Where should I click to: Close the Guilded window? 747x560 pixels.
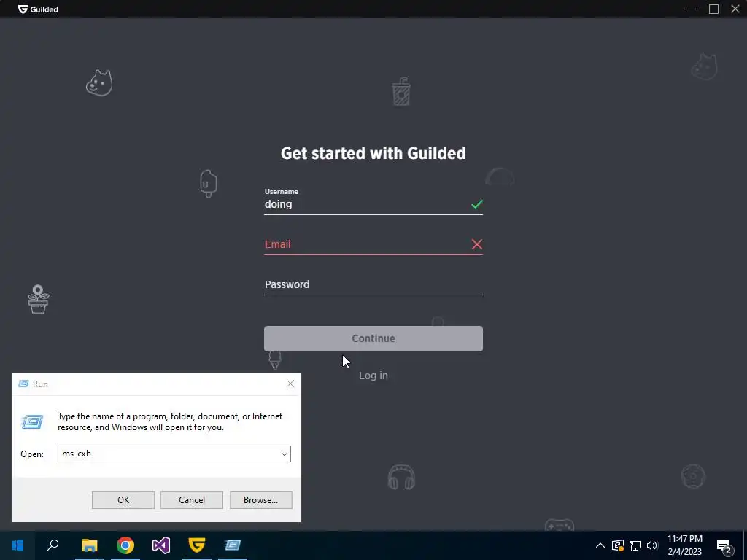tap(735, 9)
